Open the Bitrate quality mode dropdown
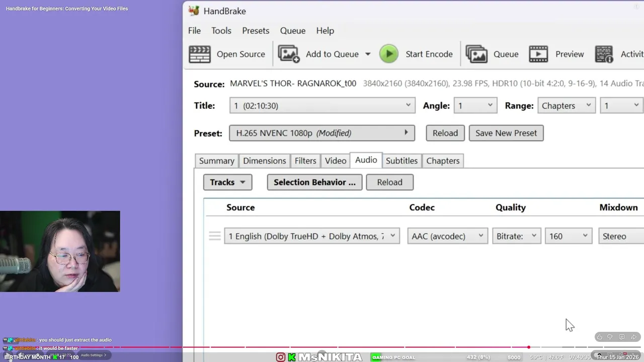The image size is (644, 362). click(517, 236)
